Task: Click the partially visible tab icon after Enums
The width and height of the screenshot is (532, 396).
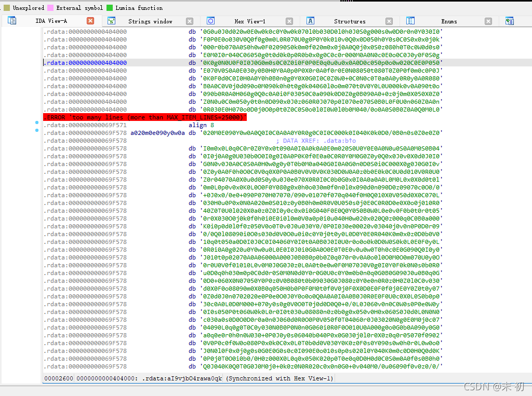Action: pyautogui.click(x=509, y=21)
